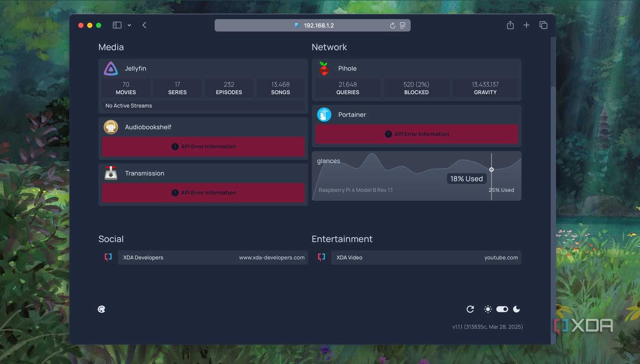Click the glances widget label

pos(328,161)
